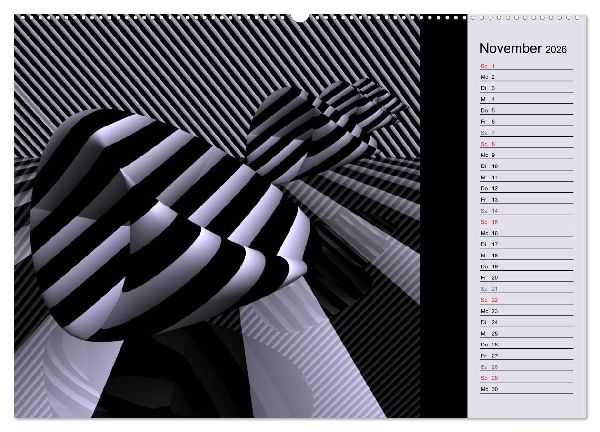Click the striped heart artwork image
600x432 pixels.
(x=217, y=216)
